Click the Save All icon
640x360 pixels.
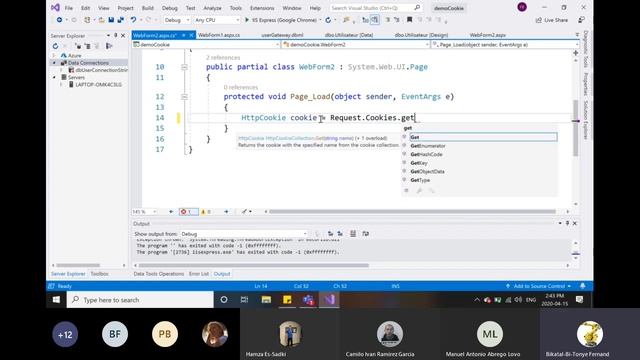[x=120, y=20]
